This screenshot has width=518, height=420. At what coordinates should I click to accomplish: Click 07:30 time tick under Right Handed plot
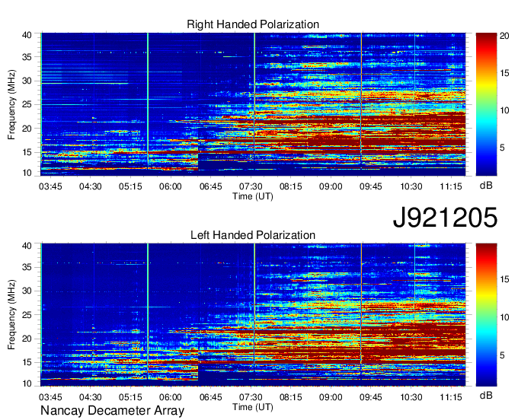tap(251, 186)
